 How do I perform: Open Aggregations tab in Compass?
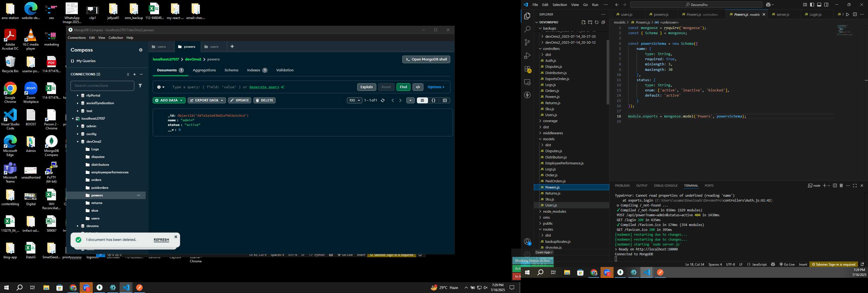[204, 70]
